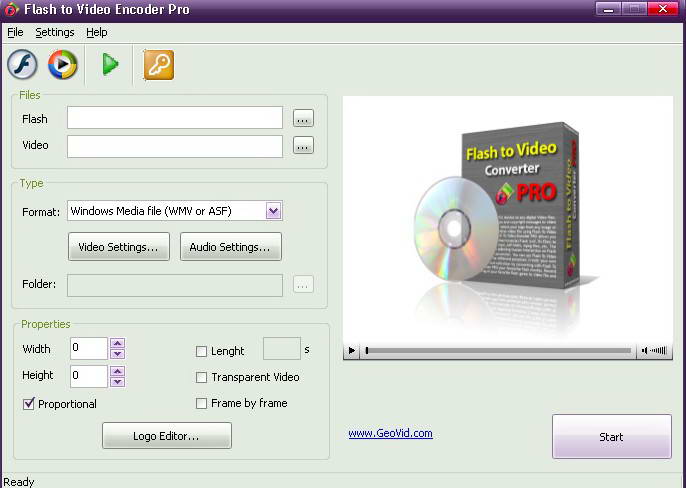Open the File menu

point(15,32)
